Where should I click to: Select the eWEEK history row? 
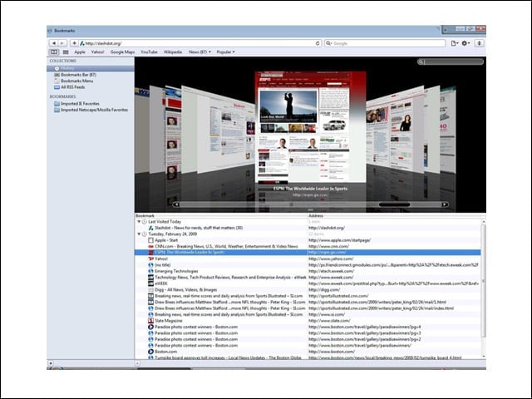(x=308, y=283)
